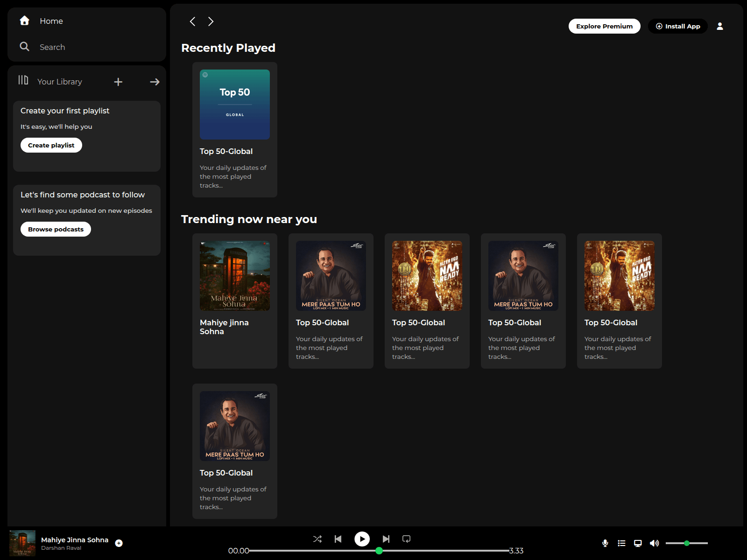Click Your Library label
Screen dimensions: 747x560
(x=60, y=82)
